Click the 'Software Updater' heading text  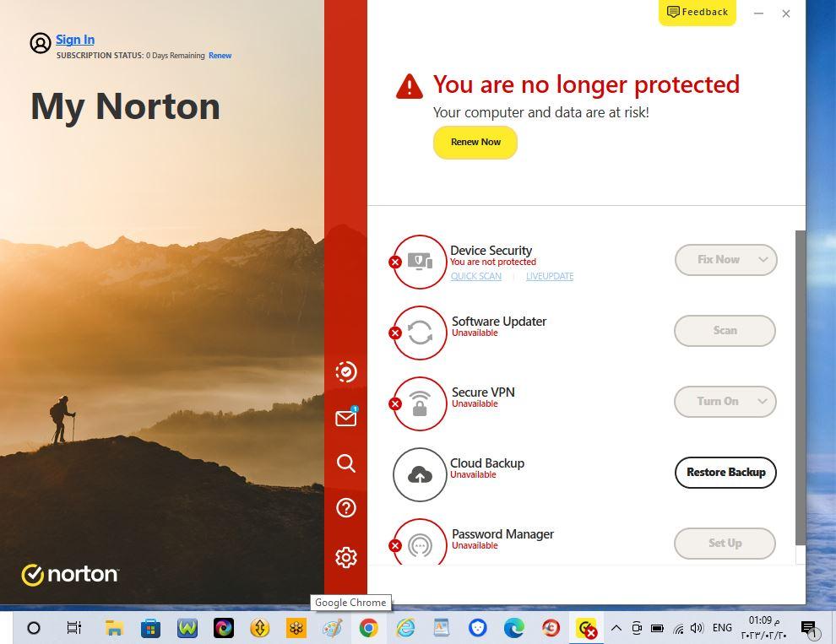[499, 322]
